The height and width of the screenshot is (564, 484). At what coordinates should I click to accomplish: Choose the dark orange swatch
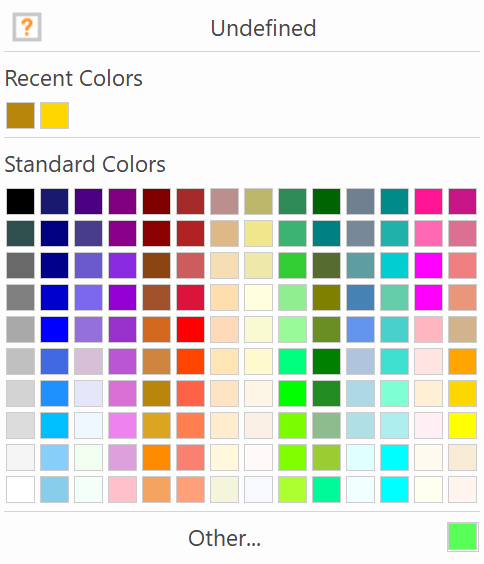(x=156, y=457)
